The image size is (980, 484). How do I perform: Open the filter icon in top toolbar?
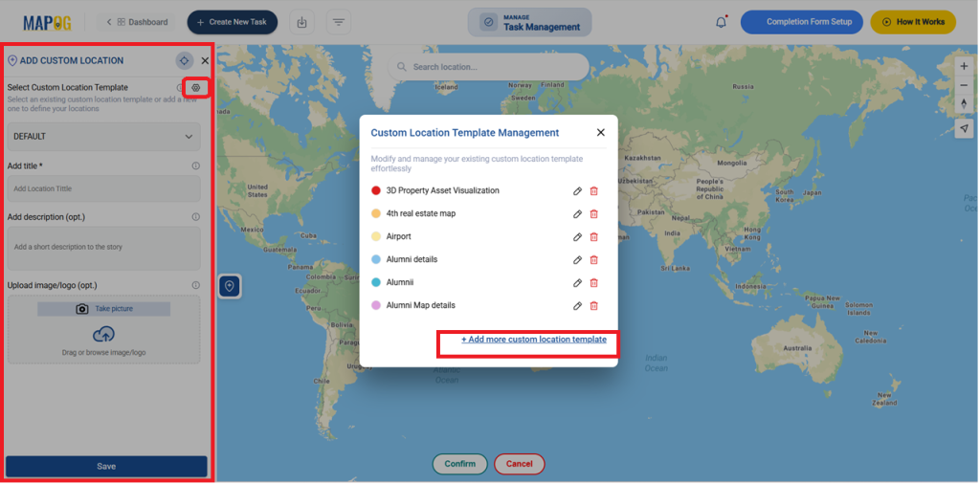(338, 22)
